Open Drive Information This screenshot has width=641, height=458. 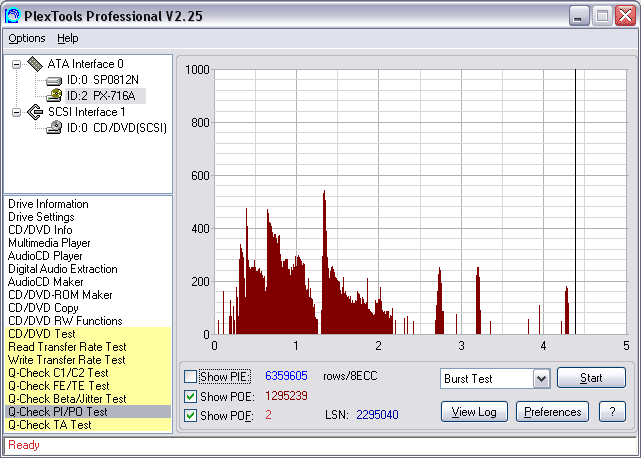point(48,204)
